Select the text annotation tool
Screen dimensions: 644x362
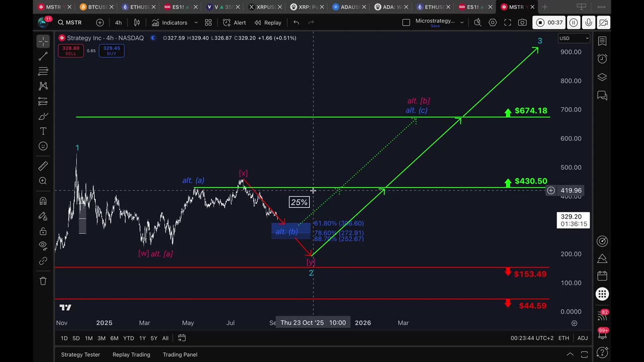pos(43,131)
